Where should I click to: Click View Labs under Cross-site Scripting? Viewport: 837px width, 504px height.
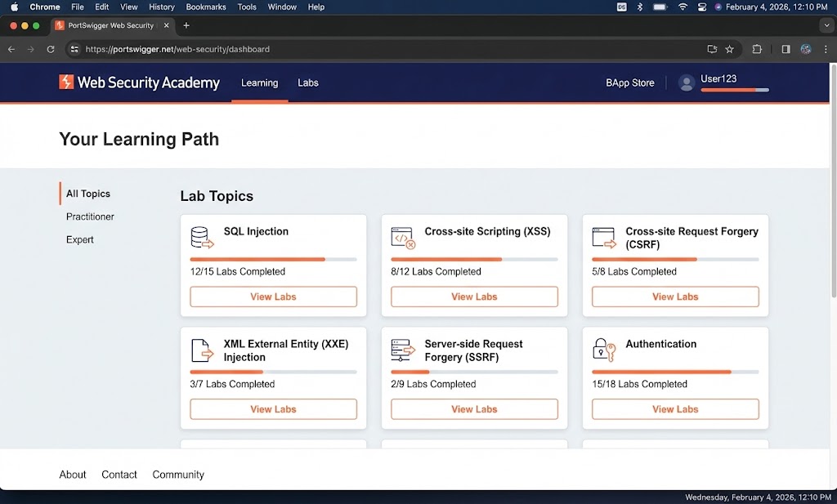pyautogui.click(x=474, y=297)
